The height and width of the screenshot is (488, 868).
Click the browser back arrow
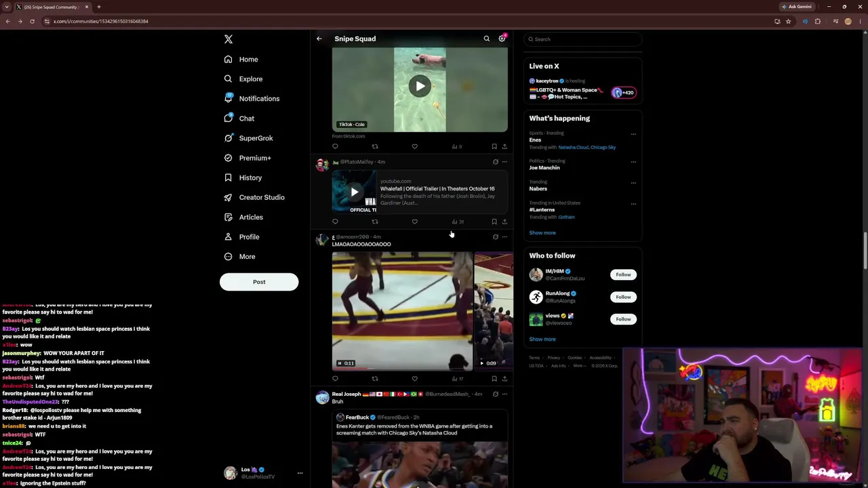pyautogui.click(x=7, y=21)
